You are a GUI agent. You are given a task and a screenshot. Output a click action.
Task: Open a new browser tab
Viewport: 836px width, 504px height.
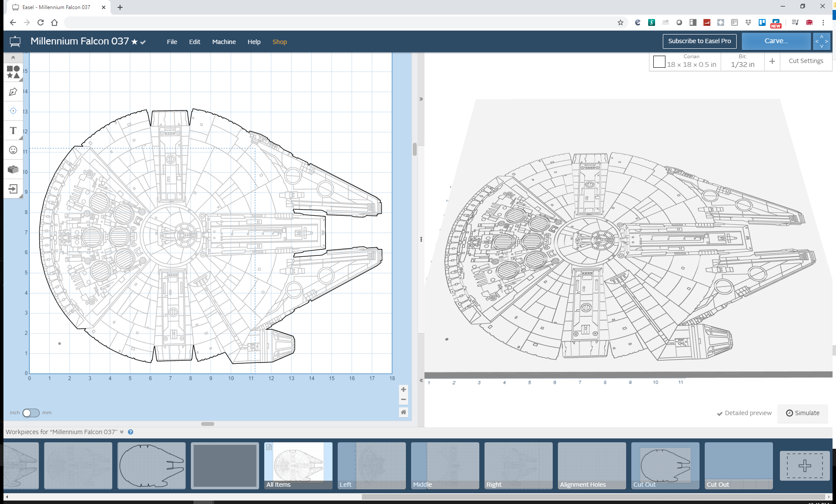pos(120,7)
